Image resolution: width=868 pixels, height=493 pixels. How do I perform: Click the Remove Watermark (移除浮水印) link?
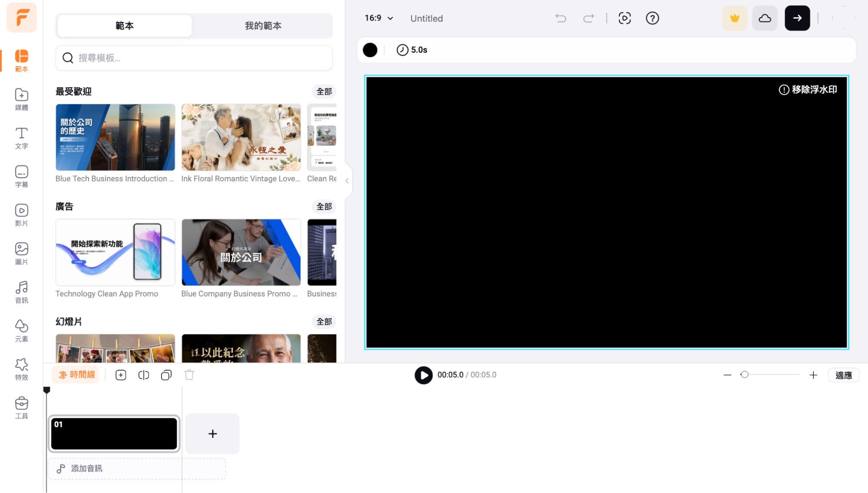click(x=808, y=90)
